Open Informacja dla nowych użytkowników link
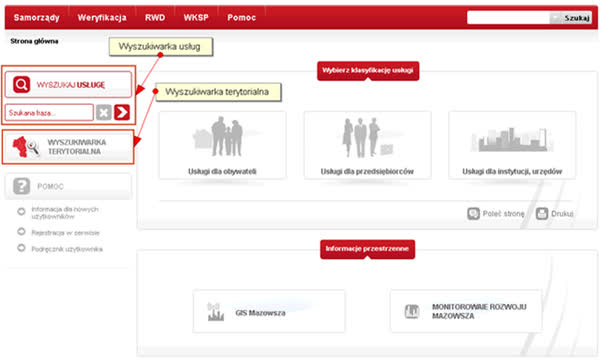The width and height of the screenshot is (604, 362). pyautogui.click(x=65, y=213)
